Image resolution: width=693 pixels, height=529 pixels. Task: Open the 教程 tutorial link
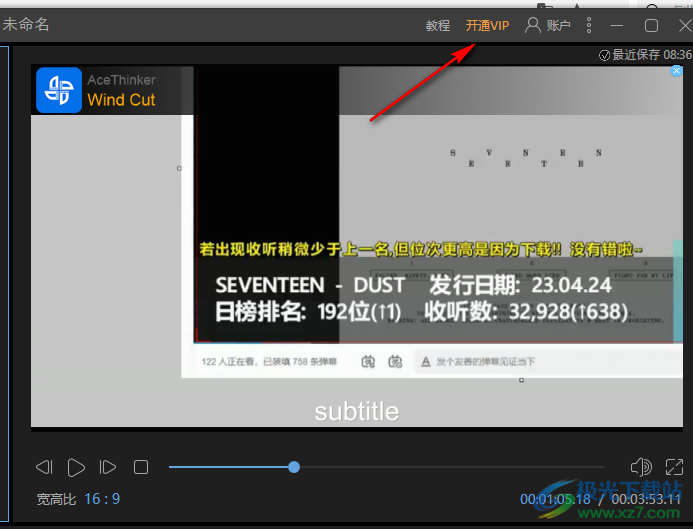coord(438,26)
